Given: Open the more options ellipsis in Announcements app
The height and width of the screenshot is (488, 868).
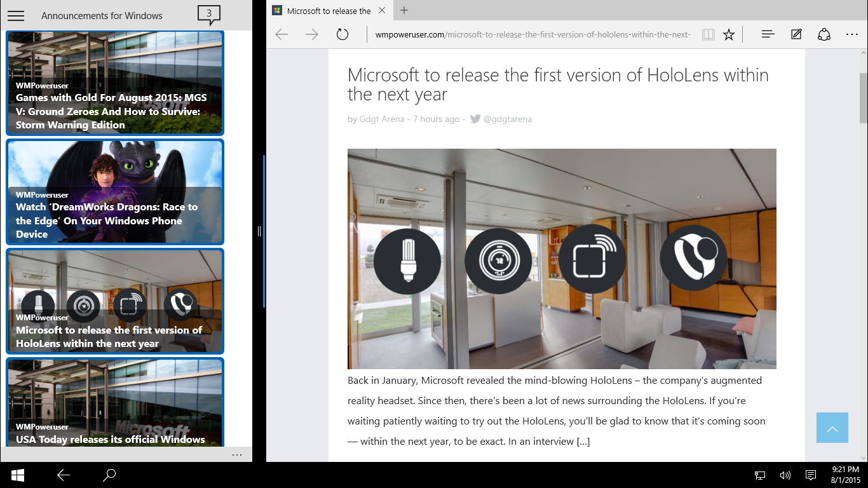Looking at the screenshot, I should click(237, 454).
